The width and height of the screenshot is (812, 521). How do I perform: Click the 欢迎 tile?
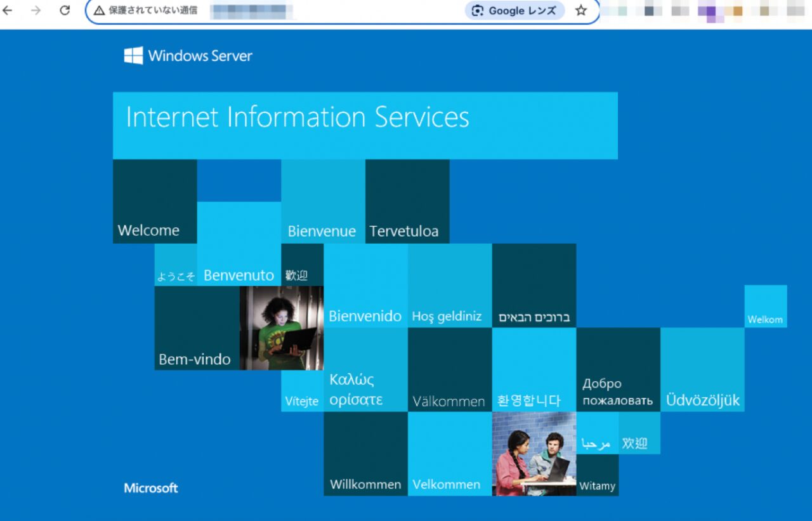[639, 433]
